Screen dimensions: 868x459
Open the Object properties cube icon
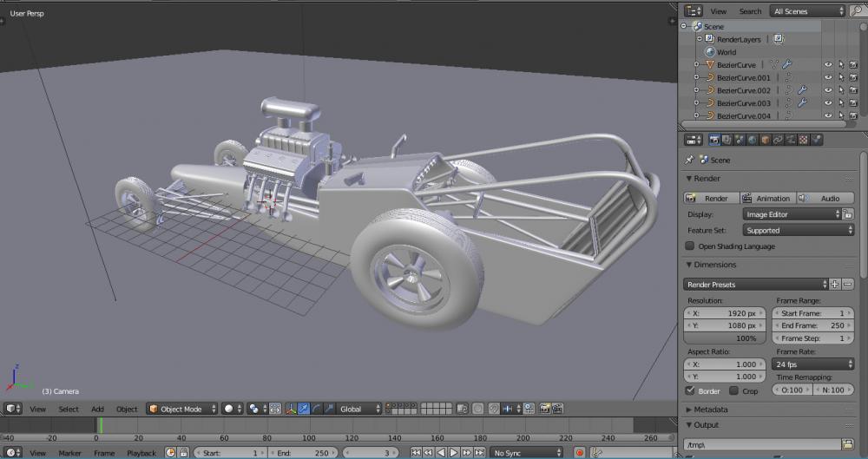point(765,140)
